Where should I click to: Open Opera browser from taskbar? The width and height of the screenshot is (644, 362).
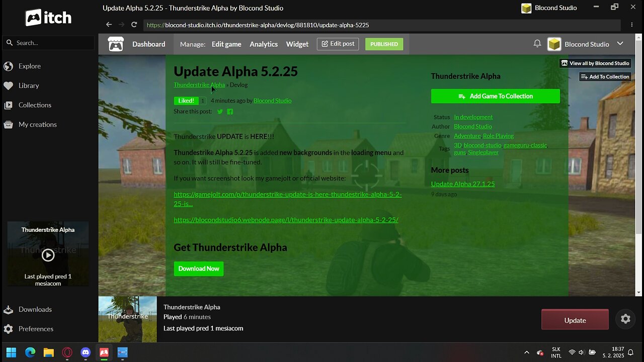click(67, 352)
